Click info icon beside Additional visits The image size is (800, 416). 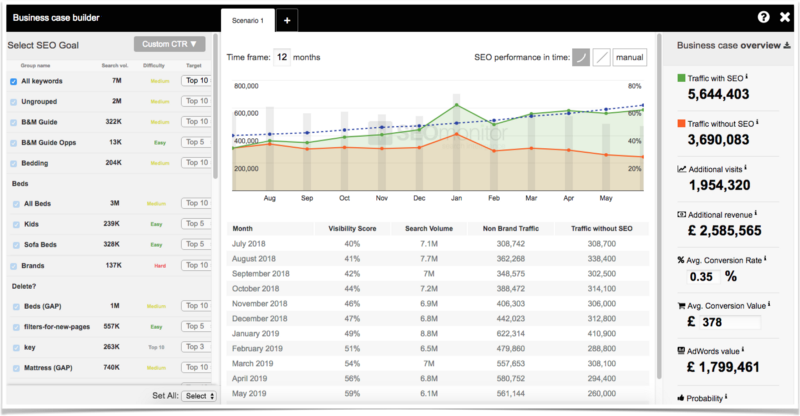[745, 168]
